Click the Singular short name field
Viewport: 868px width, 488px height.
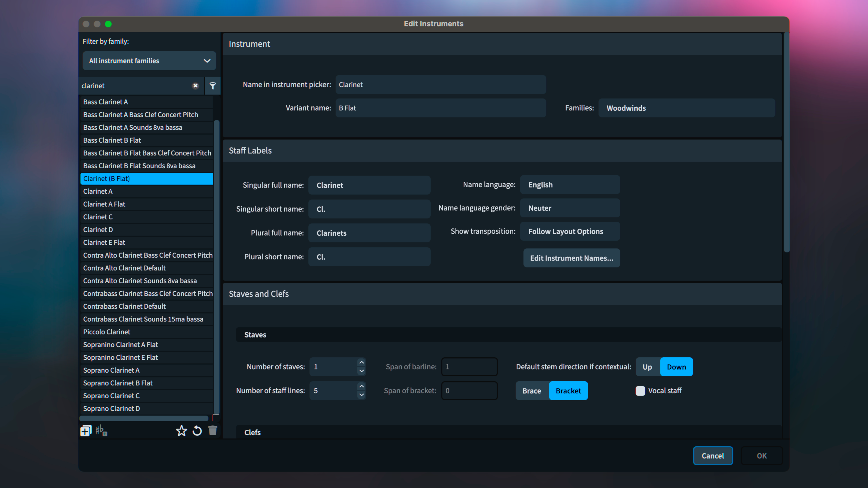pyautogui.click(x=369, y=209)
